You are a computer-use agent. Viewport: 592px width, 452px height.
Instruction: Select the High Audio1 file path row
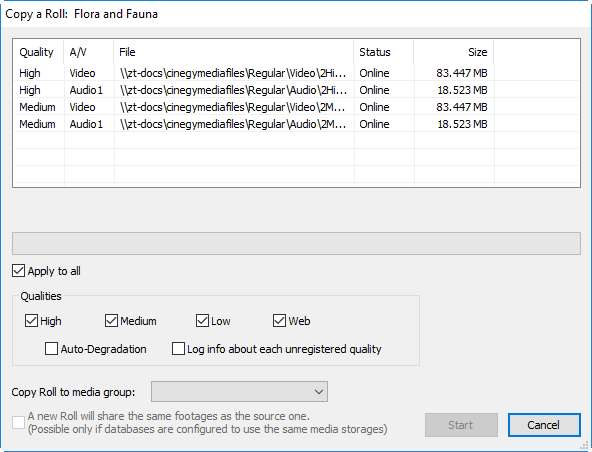(x=233, y=90)
